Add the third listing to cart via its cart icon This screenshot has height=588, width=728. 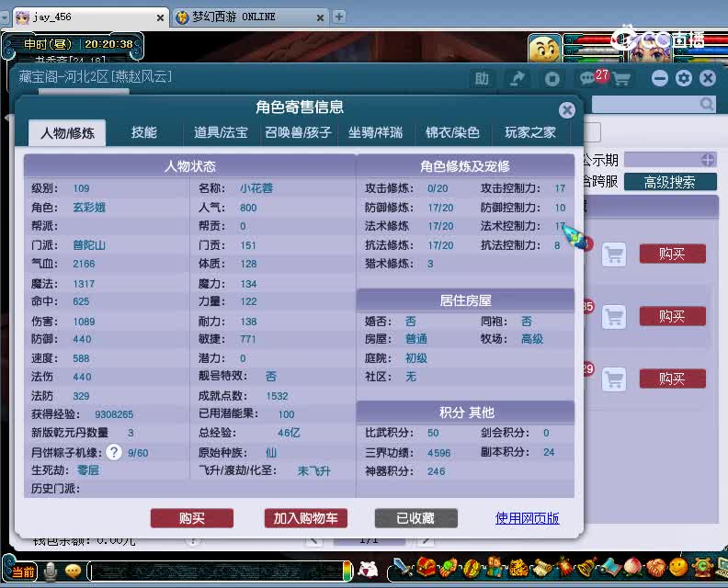[614, 379]
